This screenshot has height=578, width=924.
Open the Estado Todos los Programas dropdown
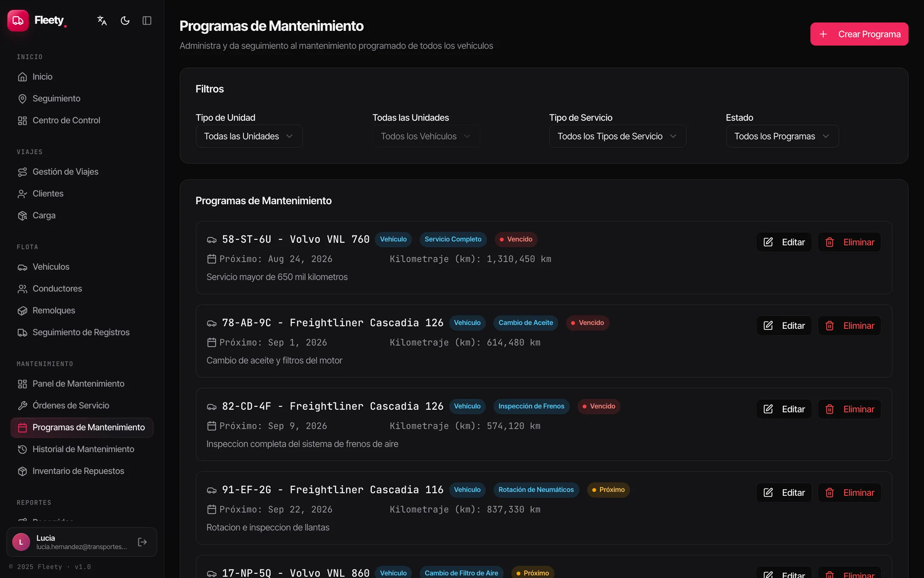coord(782,136)
